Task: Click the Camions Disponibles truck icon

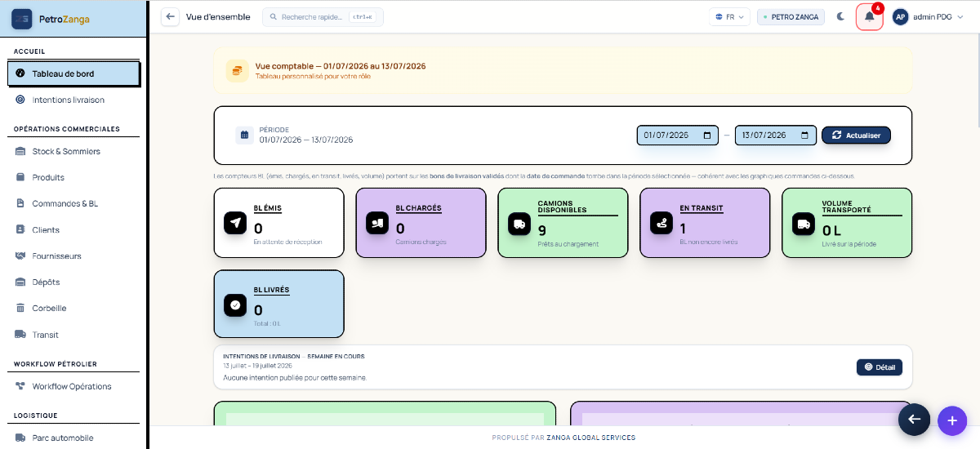Action: [519, 223]
